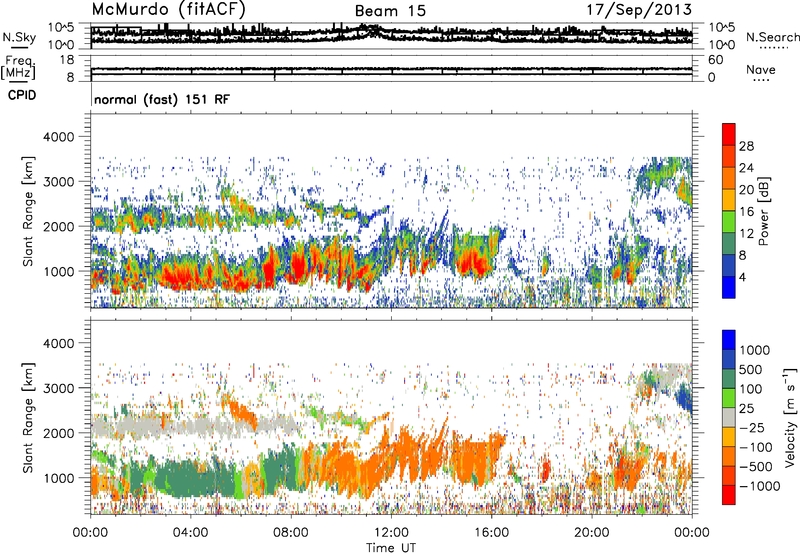Click the frequency trace plot
The image size is (800, 554).
pos(391,68)
